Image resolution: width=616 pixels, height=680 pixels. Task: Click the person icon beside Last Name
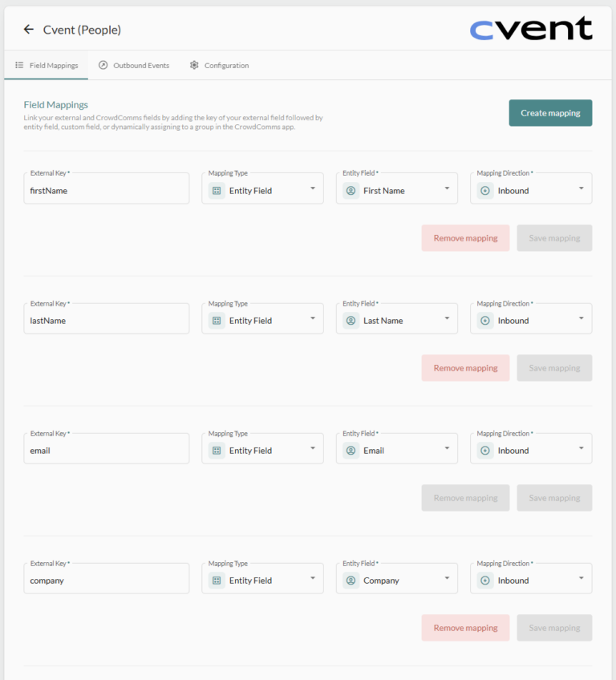(351, 321)
